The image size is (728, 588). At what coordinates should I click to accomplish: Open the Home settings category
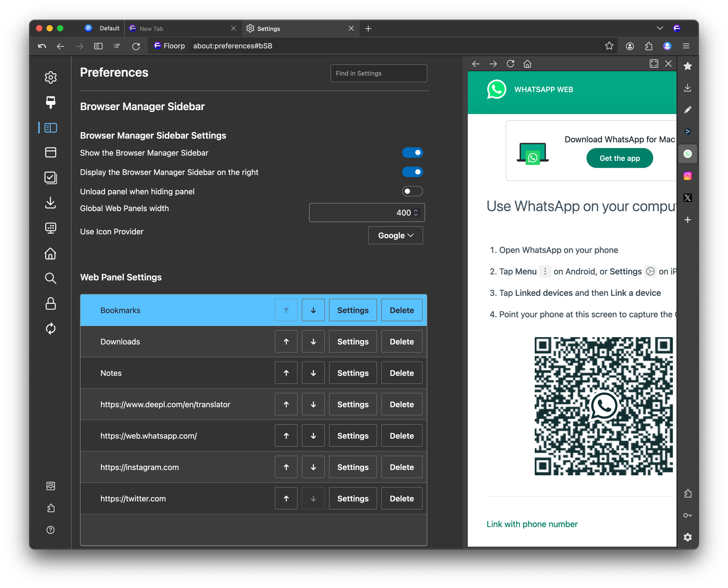click(x=51, y=253)
